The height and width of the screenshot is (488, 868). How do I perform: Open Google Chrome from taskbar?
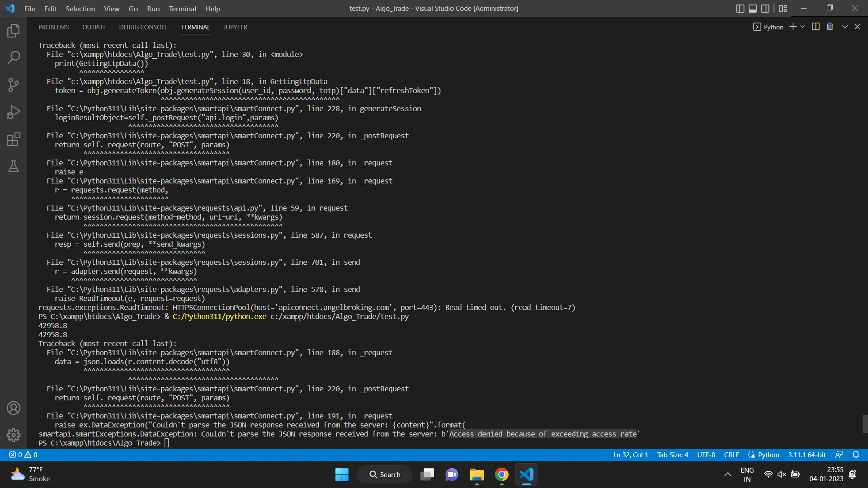click(x=501, y=474)
